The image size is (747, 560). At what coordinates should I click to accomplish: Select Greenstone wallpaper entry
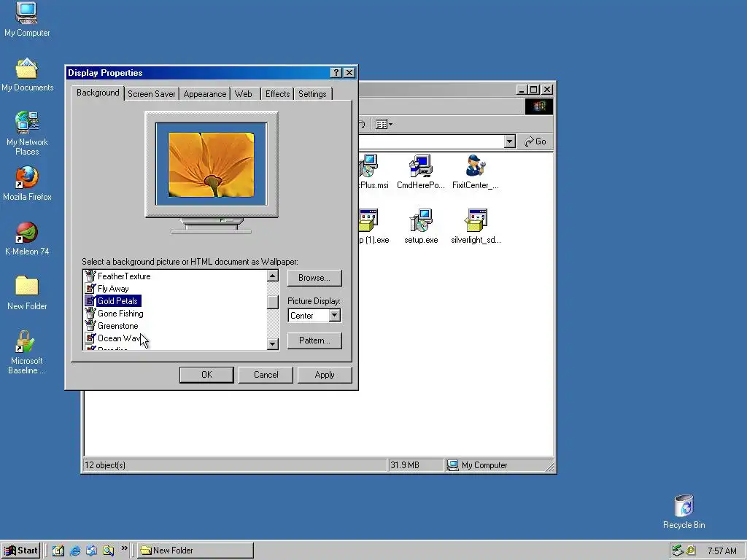click(117, 326)
